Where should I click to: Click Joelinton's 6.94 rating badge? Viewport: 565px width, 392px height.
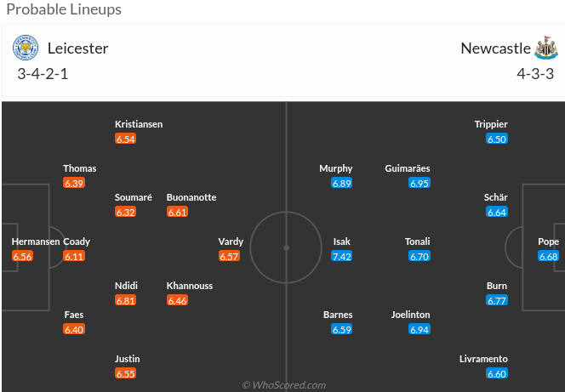pos(418,329)
